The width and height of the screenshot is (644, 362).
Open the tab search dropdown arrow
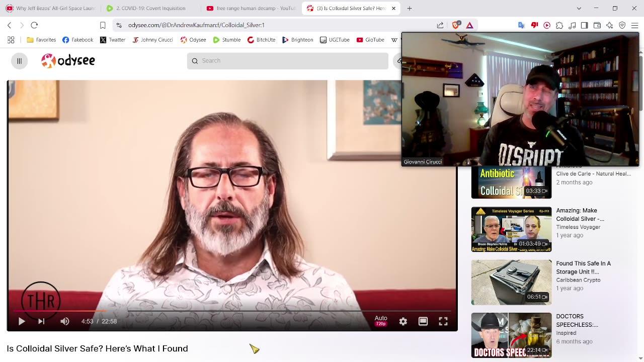579,8
